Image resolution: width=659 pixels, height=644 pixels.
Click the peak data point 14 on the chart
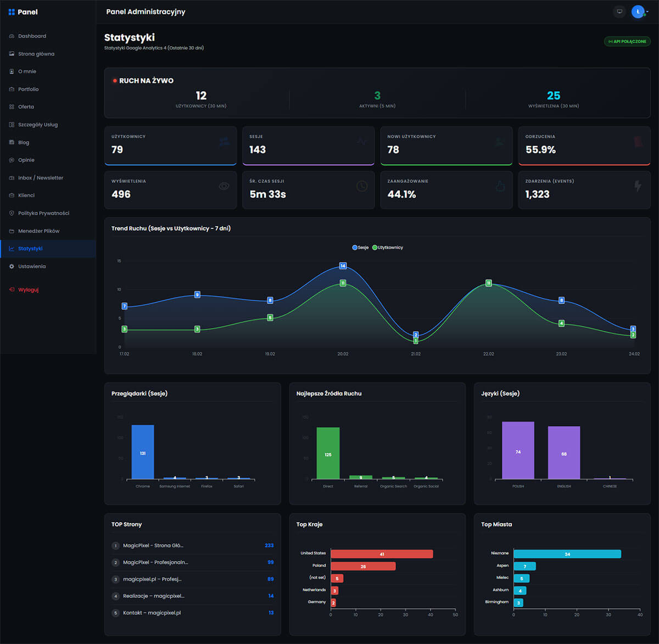tap(343, 266)
